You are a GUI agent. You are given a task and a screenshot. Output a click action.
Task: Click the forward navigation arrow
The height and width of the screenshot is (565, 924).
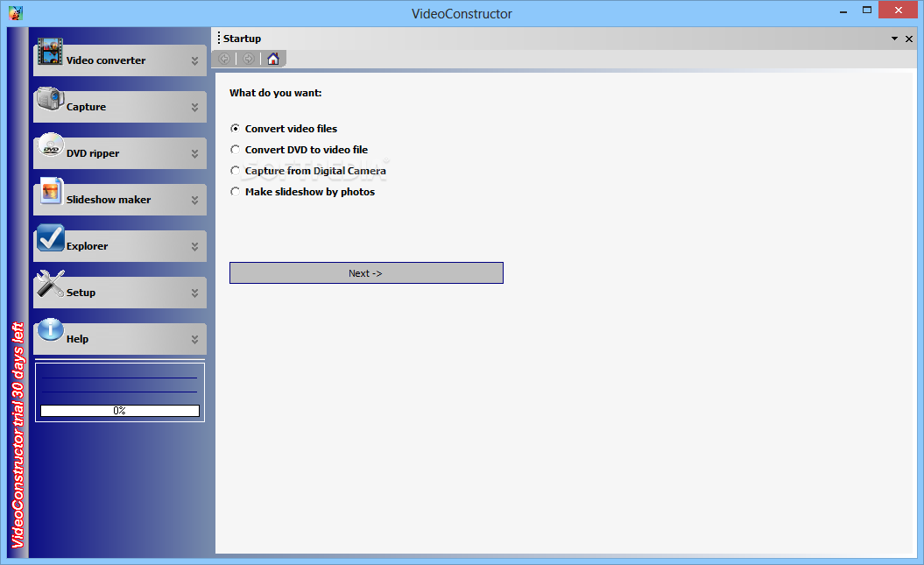249,59
